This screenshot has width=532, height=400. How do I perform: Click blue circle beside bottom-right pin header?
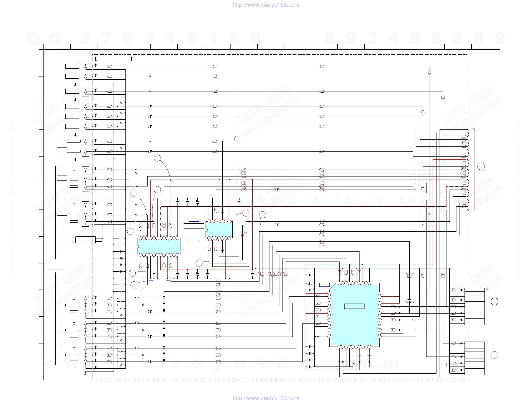coord(494,355)
